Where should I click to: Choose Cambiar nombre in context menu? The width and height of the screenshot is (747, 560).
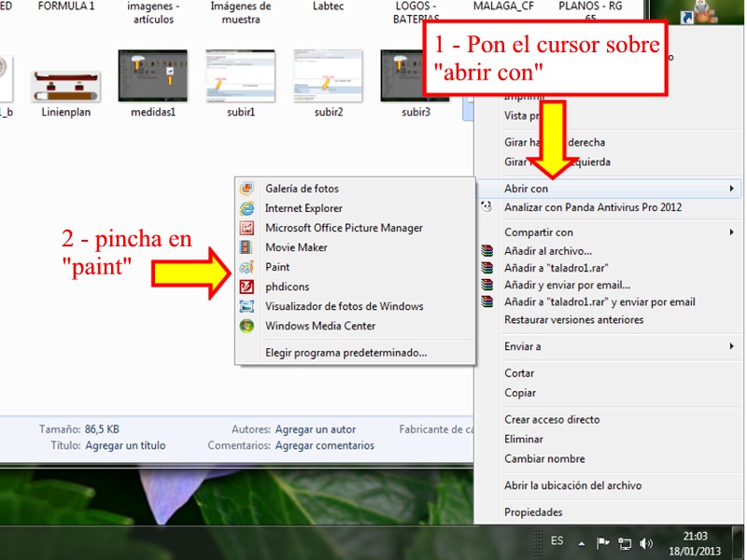click(x=544, y=459)
